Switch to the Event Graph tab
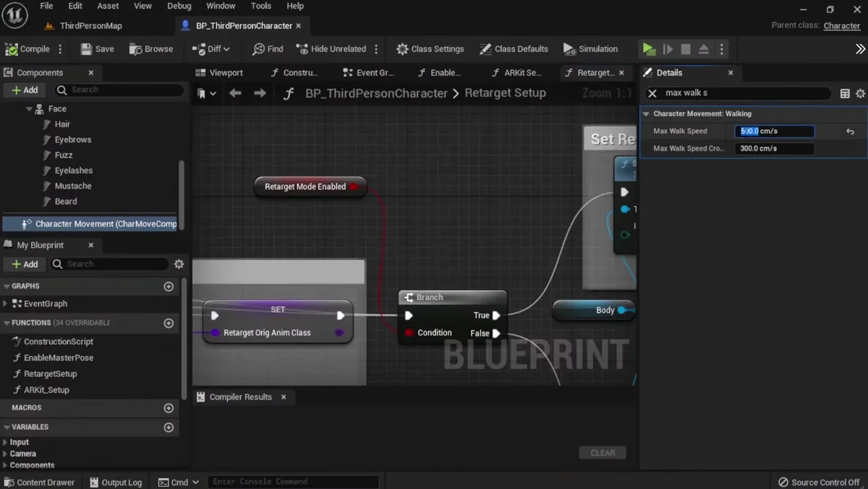This screenshot has height=489, width=868. pyautogui.click(x=368, y=72)
